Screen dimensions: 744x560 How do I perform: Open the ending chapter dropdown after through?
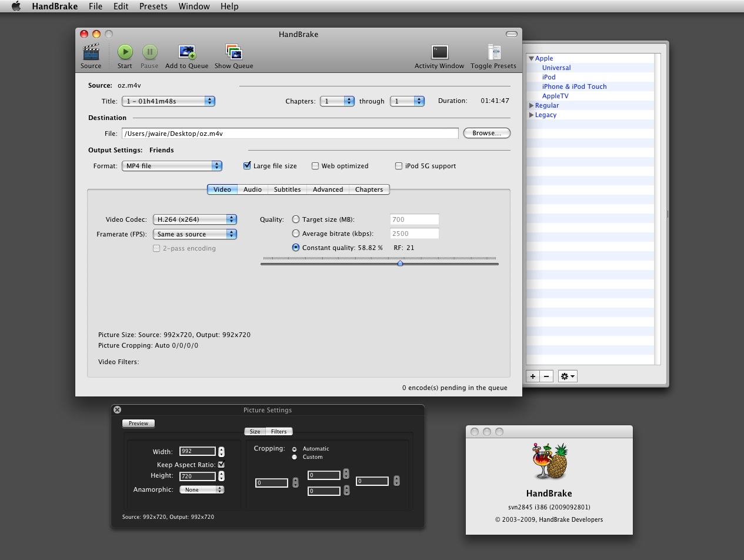tap(407, 101)
